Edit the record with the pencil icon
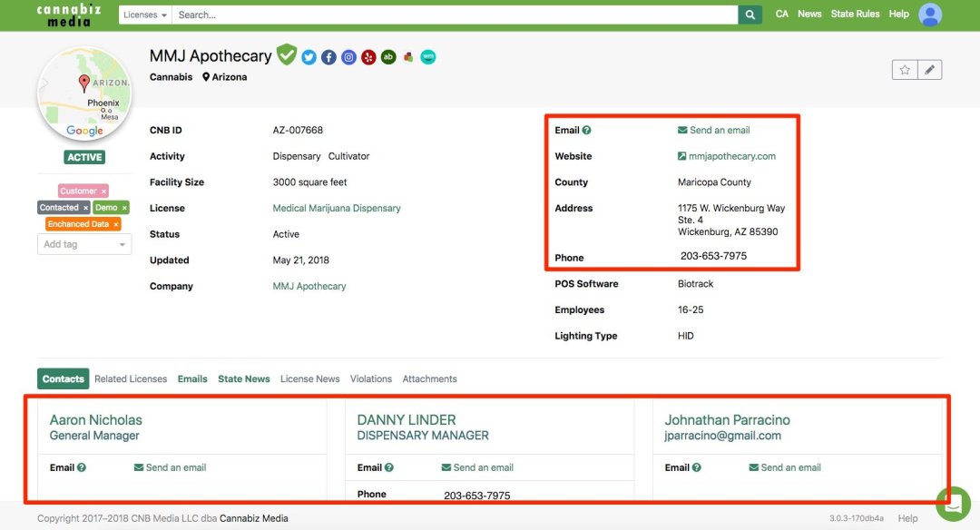Image resolution: width=980 pixels, height=530 pixels. click(929, 70)
